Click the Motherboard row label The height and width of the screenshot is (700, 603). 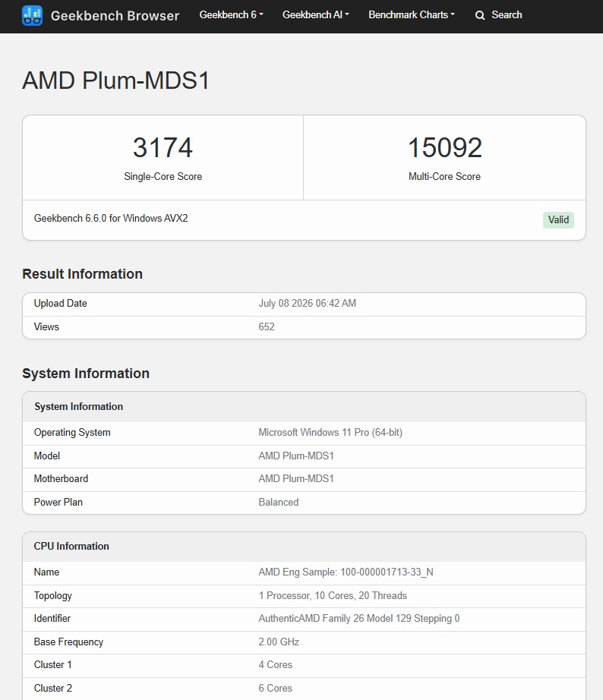(61, 478)
